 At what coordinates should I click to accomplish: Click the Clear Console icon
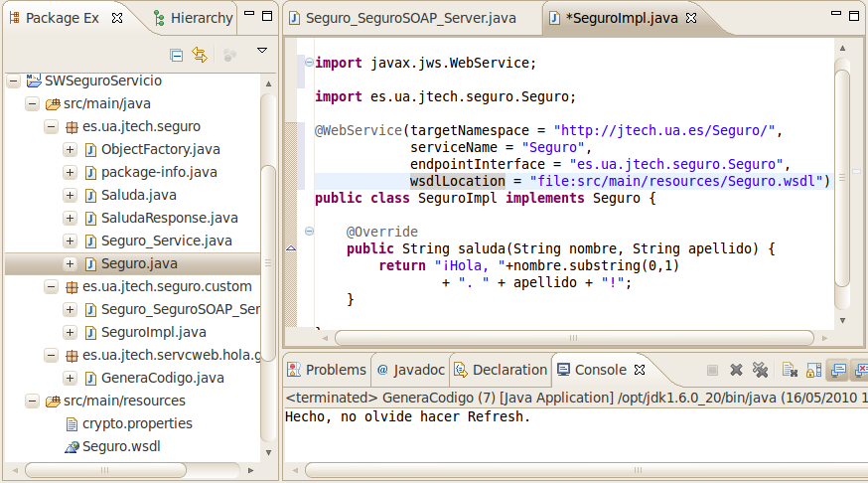(790, 370)
